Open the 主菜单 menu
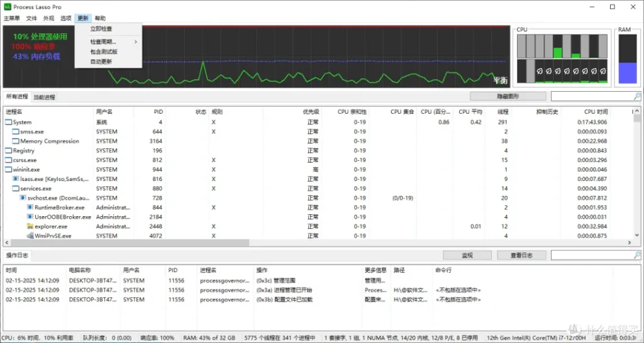The width and height of the screenshot is (644, 343). coord(11,18)
